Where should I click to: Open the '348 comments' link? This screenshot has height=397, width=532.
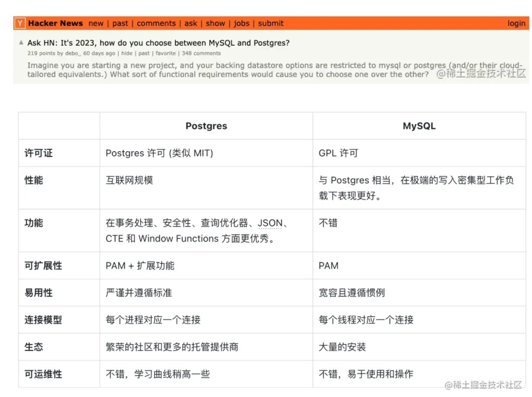[x=201, y=53]
